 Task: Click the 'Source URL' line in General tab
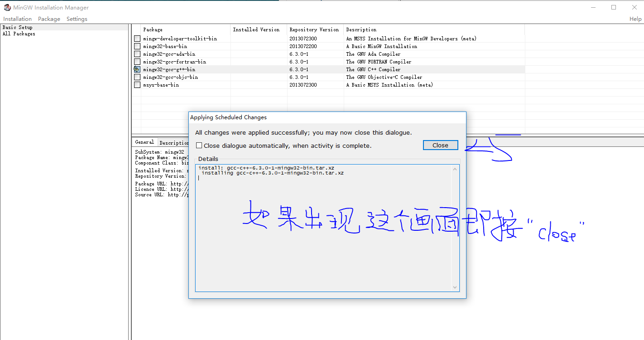(162, 194)
